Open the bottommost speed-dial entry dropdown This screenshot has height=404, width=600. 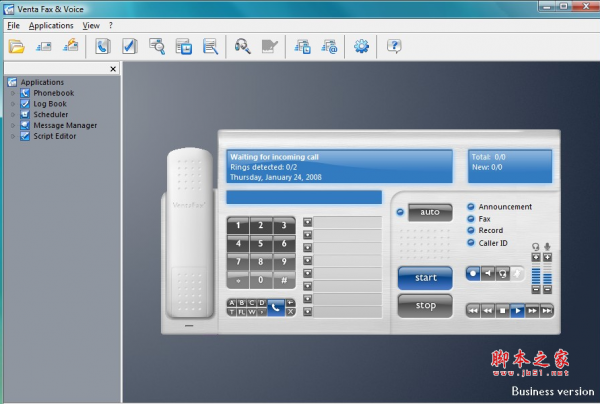pyautogui.click(x=307, y=311)
